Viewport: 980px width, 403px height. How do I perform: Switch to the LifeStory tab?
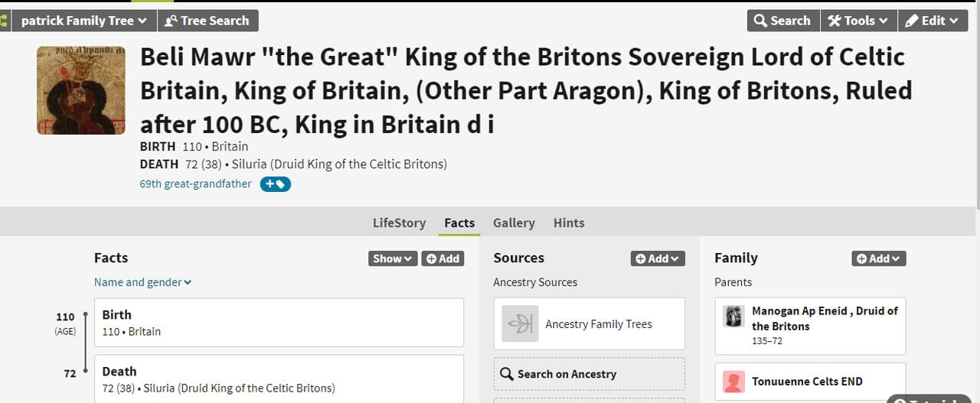coord(399,223)
